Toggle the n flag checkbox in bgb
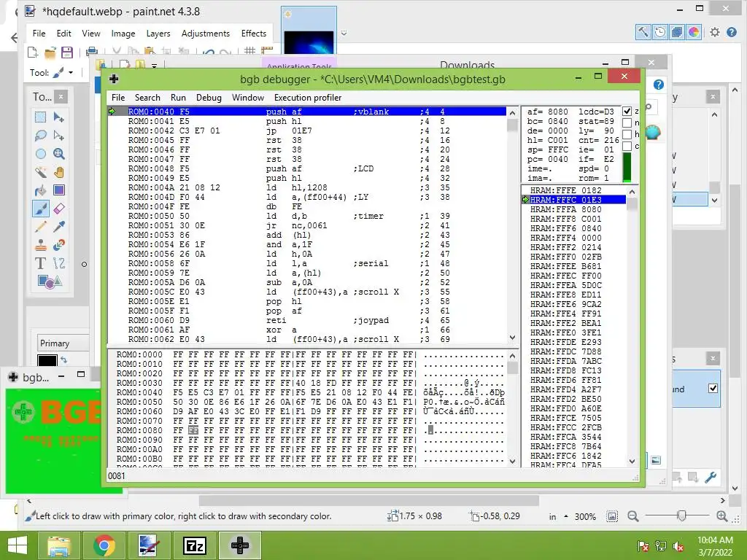 coord(627,122)
